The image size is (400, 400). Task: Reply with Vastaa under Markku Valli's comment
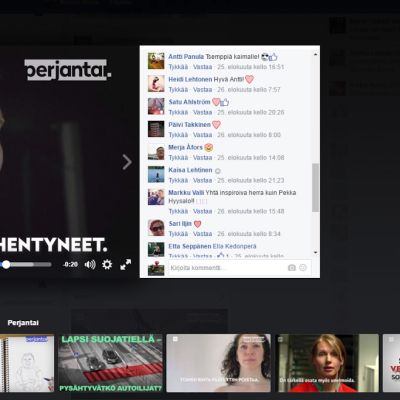pyautogui.click(x=202, y=211)
